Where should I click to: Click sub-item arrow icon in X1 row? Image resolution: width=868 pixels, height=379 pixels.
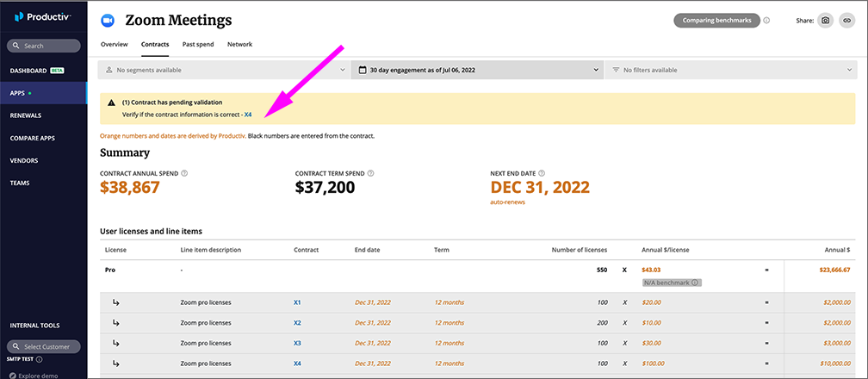[x=115, y=302]
